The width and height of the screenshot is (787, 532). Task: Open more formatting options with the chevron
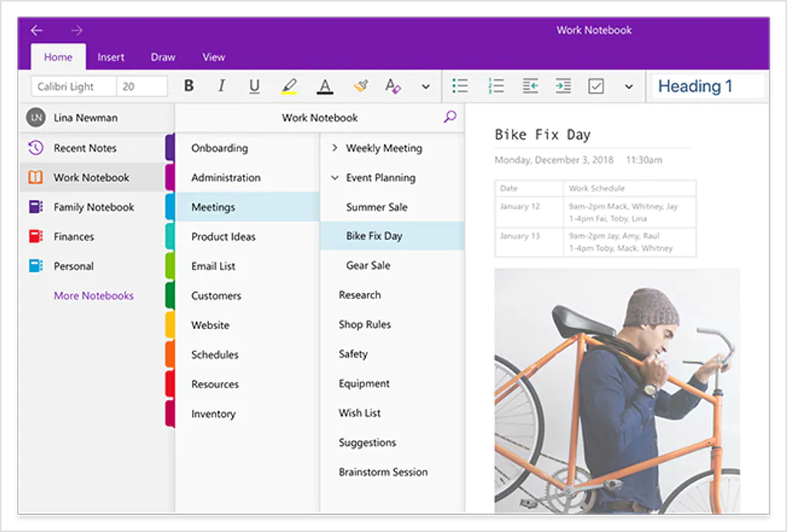(x=427, y=85)
